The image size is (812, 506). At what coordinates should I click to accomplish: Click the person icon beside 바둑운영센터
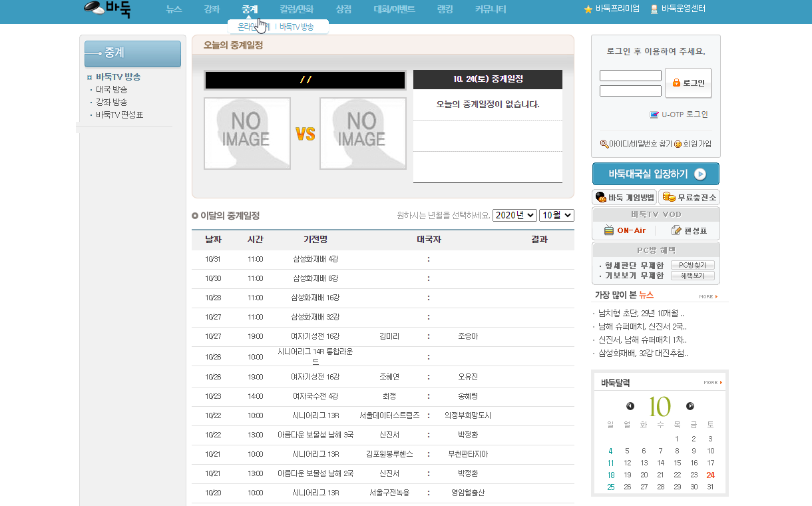pyautogui.click(x=654, y=9)
